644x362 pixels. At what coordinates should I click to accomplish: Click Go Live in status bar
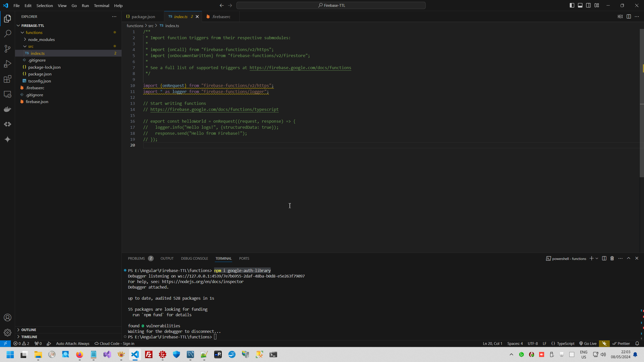588,343
